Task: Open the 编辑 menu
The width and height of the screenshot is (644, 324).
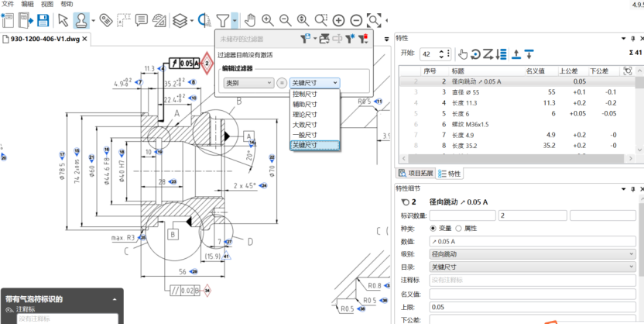Action: tap(28, 4)
